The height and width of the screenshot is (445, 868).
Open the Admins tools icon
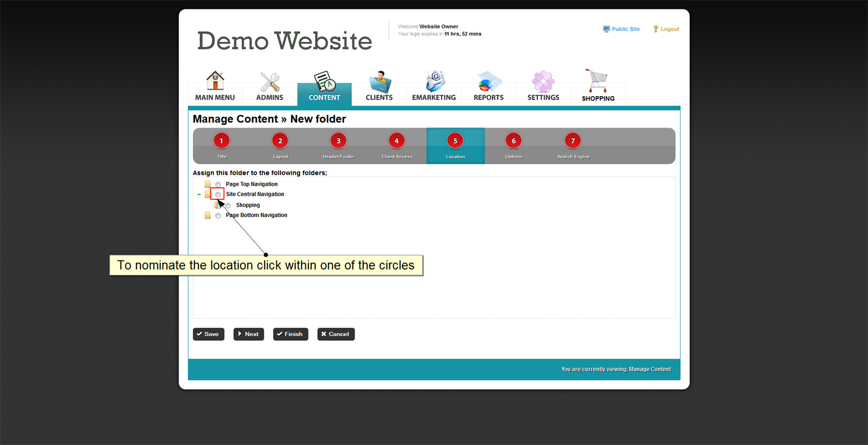[270, 82]
